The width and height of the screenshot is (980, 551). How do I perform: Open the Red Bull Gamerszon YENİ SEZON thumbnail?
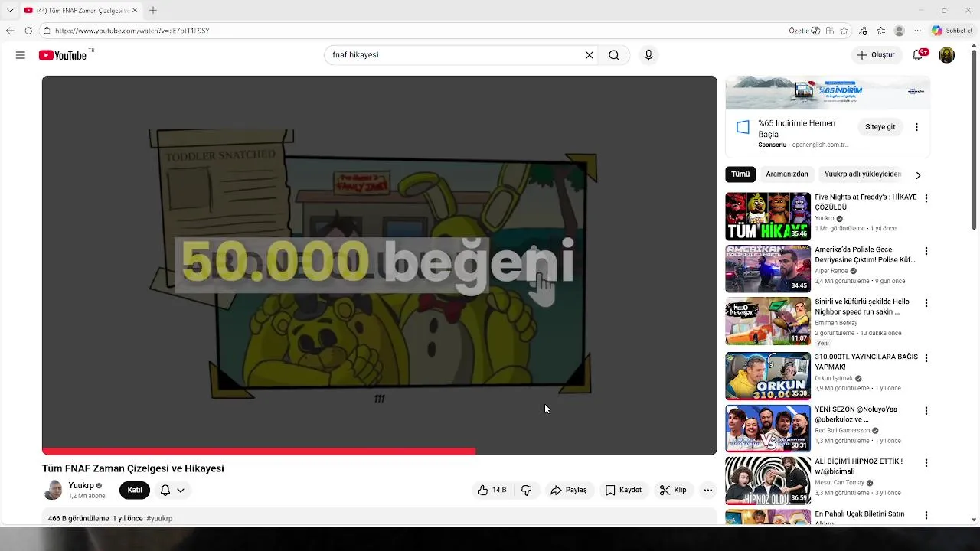point(768,429)
